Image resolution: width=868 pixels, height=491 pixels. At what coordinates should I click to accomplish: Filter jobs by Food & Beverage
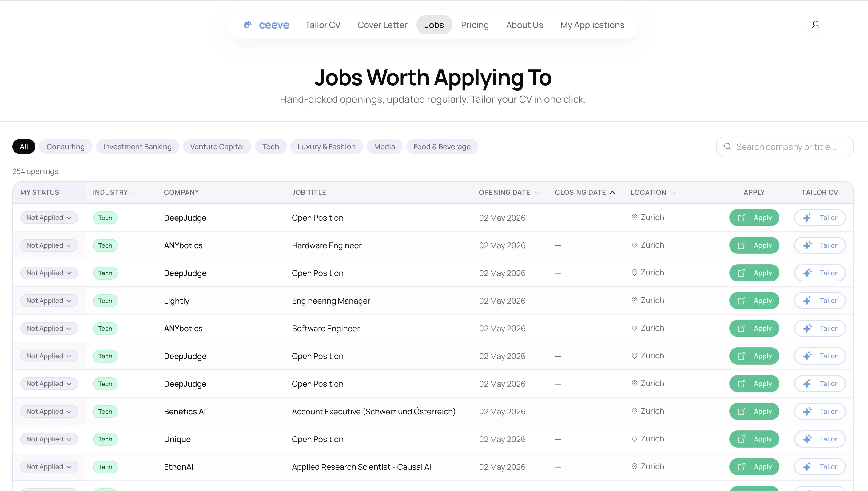coord(442,146)
